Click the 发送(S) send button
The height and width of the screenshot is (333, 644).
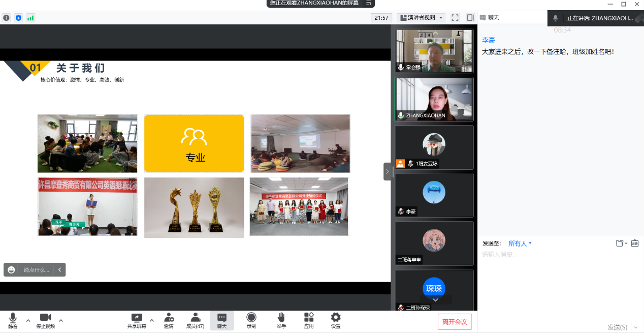618,327
